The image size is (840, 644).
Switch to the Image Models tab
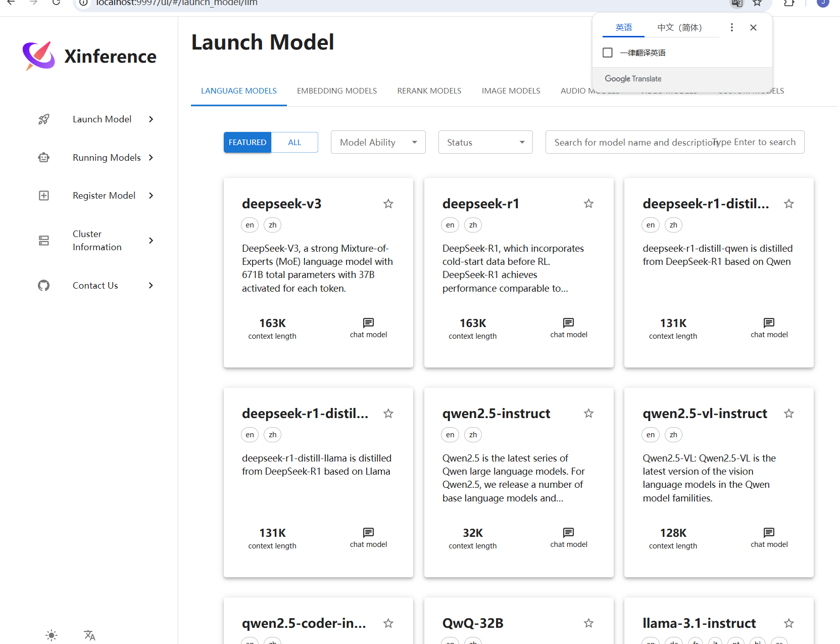coord(511,91)
